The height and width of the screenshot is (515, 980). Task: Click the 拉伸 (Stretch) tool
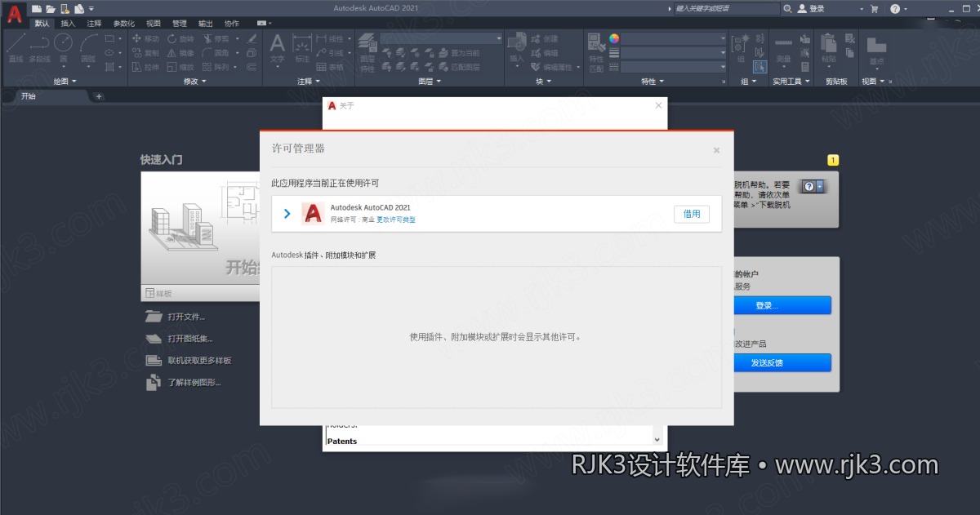[145, 68]
